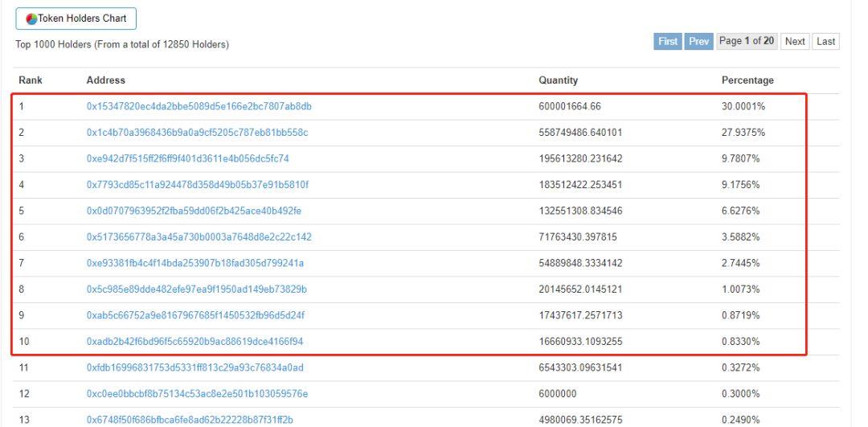Jump to the Last page

click(x=825, y=41)
